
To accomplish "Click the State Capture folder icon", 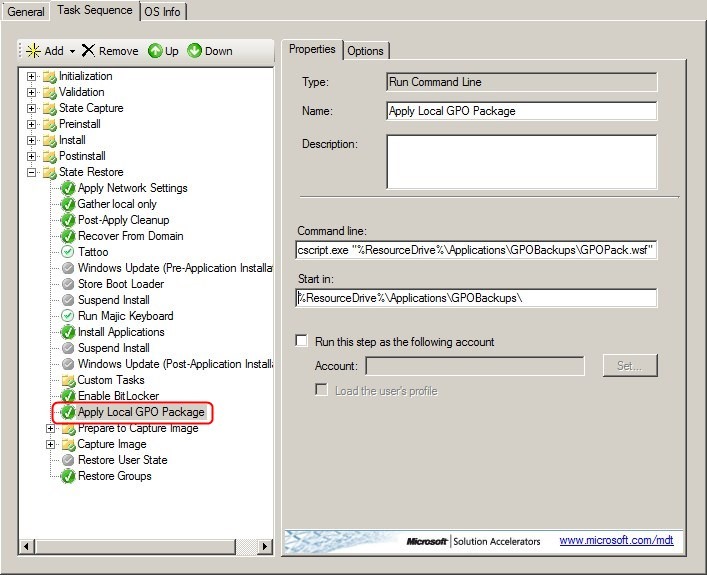I will pyautogui.click(x=50, y=109).
